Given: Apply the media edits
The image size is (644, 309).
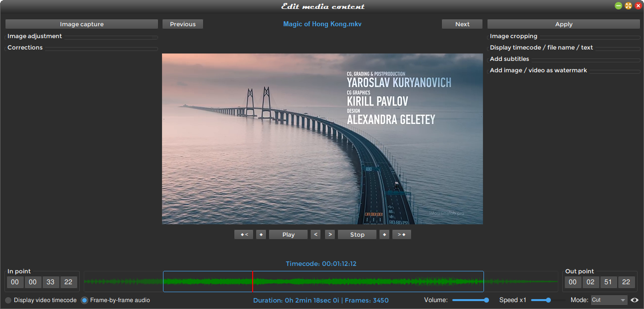Looking at the screenshot, I should click(x=563, y=24).
